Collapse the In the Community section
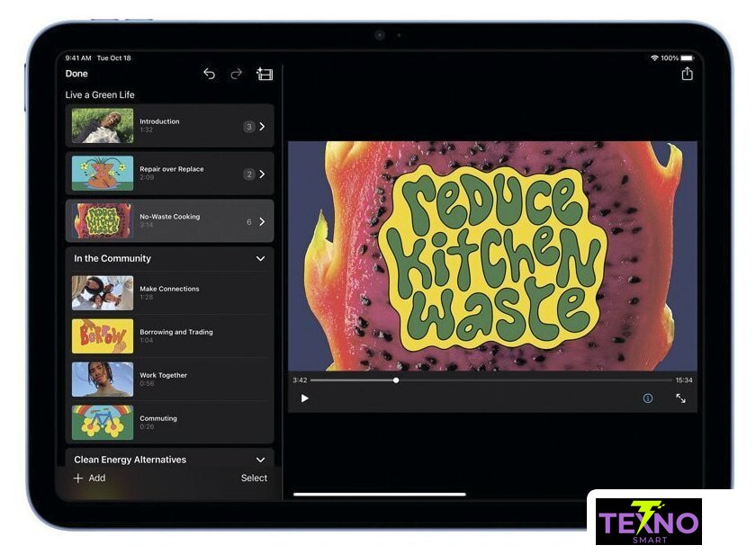 coord(260,259)
